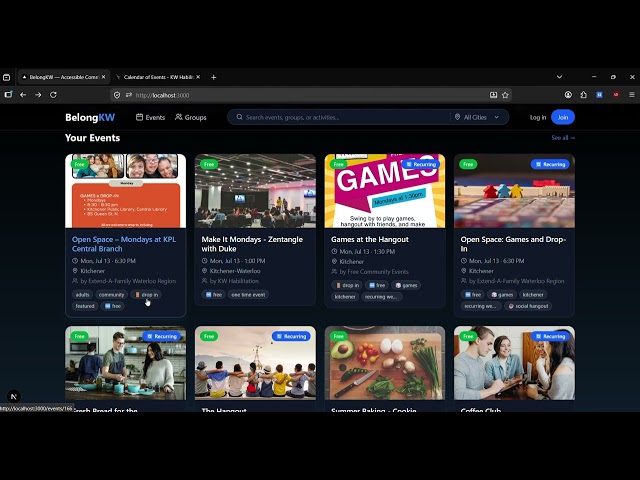
Task: Click the sidebar toggle icon
Action: [x=8, y=95]
